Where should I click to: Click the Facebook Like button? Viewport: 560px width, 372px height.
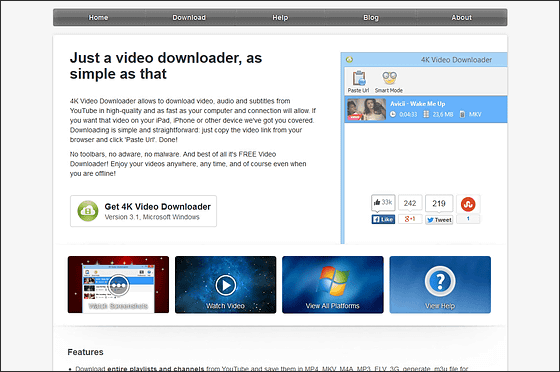click(x=383, y=219)
